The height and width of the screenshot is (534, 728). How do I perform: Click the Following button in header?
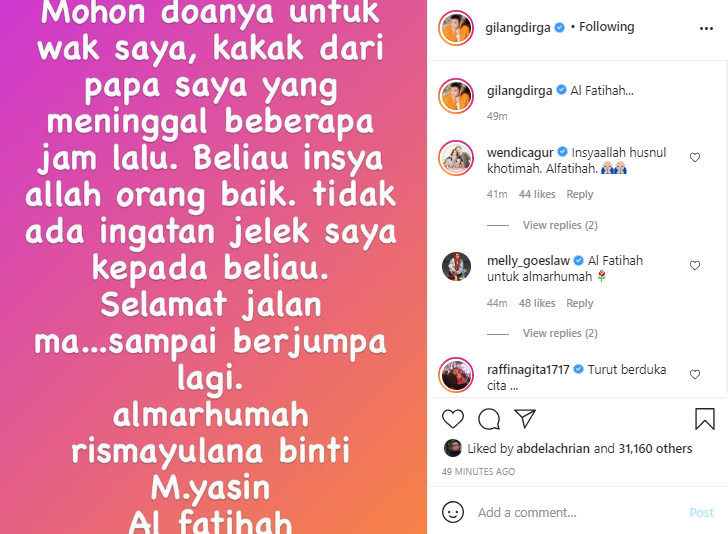click(606, 27)
